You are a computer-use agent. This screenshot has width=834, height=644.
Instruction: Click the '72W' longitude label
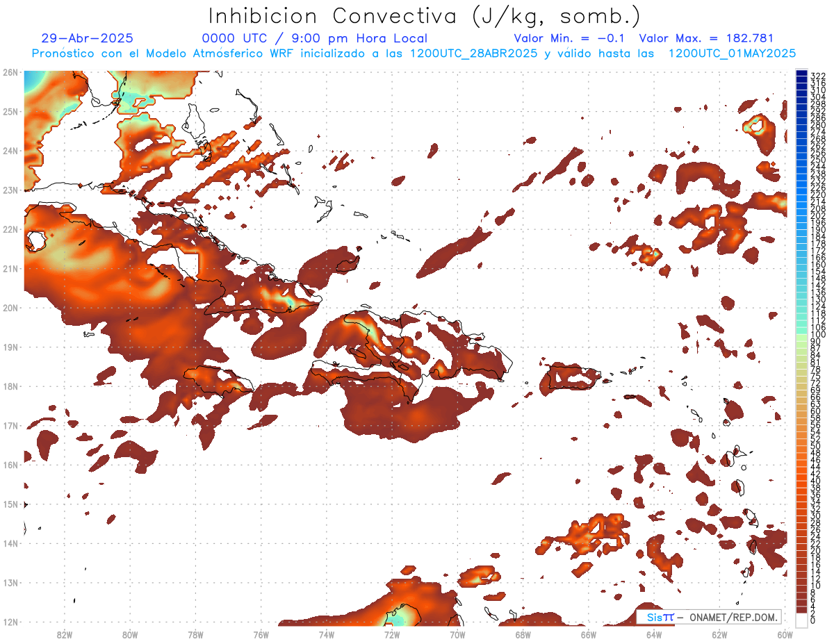pos(392,635)
